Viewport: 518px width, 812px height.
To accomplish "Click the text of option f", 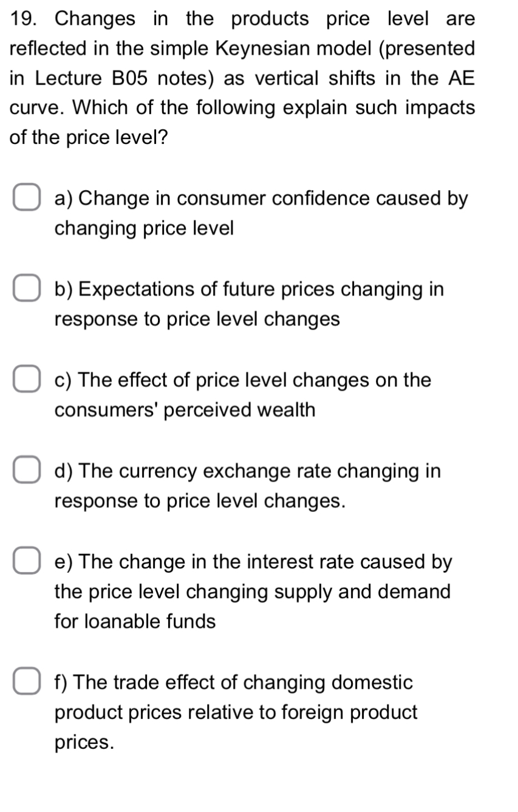I will pos(234,712).
